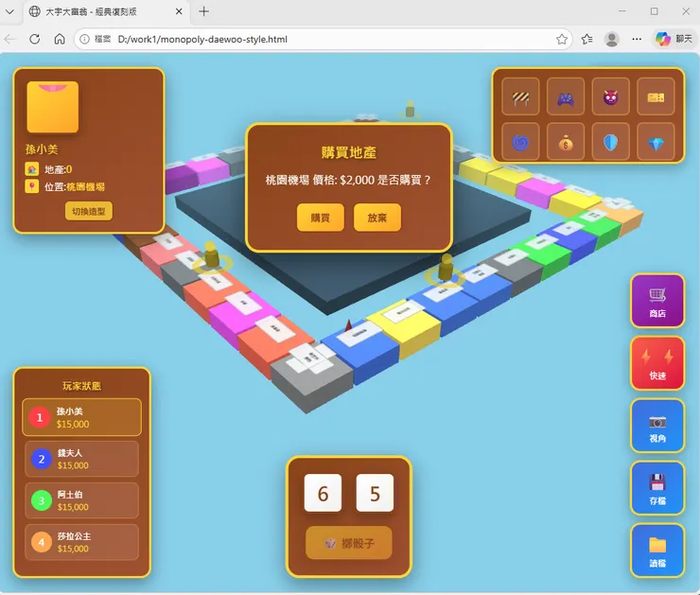Click the die showing 5

(x=375, y=493)
